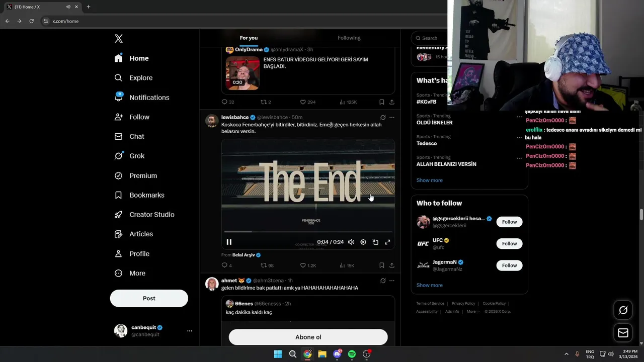The image size is (644, 362).
Task: Open Grok from the sidebar
Action: point(129,156)
